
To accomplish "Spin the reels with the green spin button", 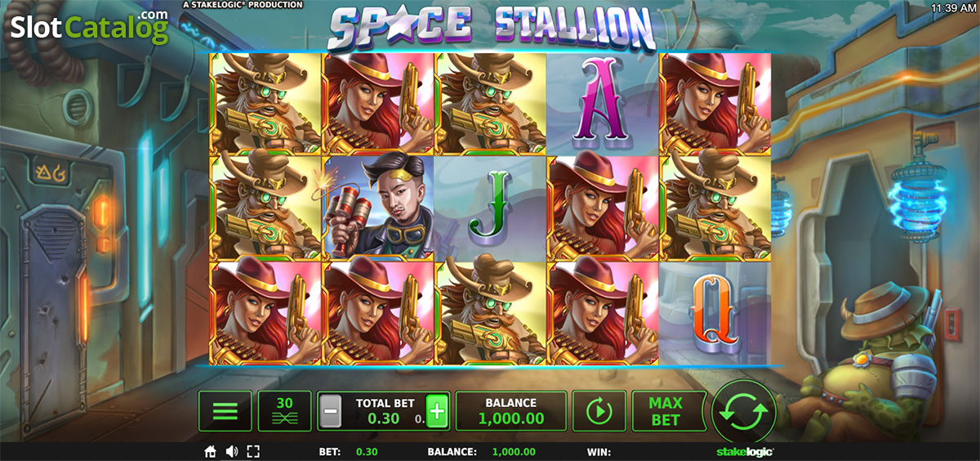I will click(x=743, y=411).
